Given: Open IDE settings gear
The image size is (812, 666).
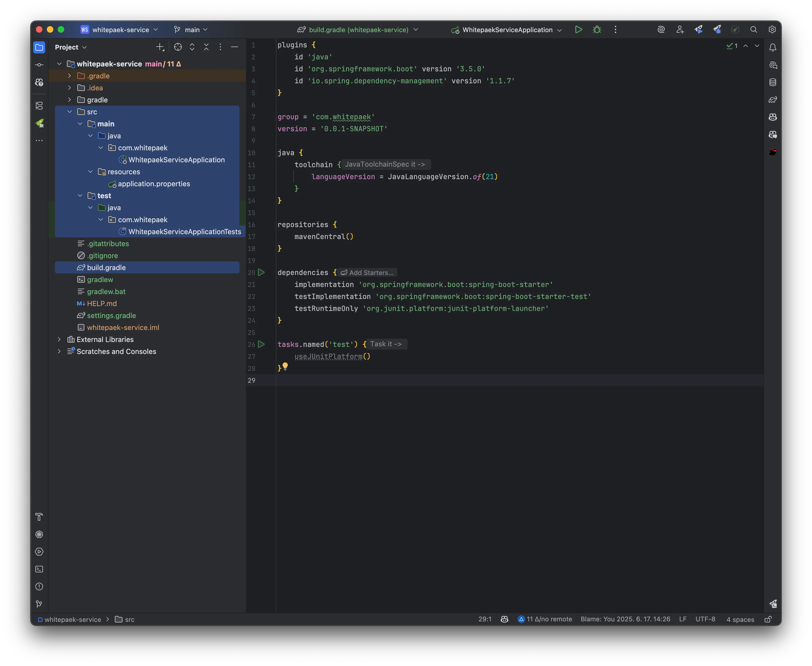Looking at the screenshot, I should tap(772, 29).
